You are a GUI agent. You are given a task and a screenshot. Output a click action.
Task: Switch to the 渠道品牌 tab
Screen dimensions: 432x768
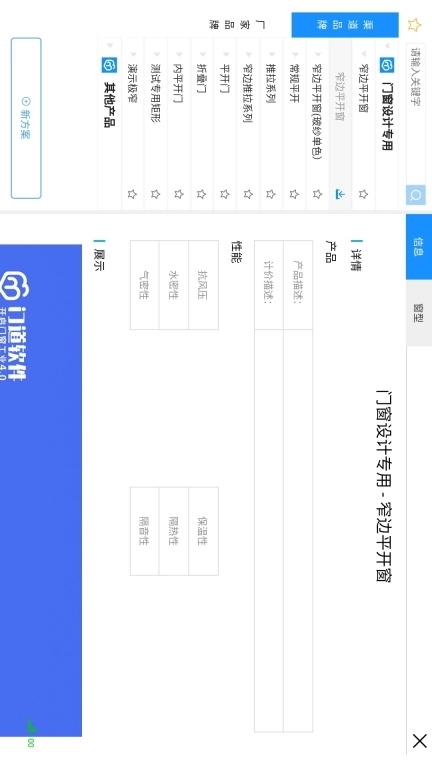(x=345, y=25)
